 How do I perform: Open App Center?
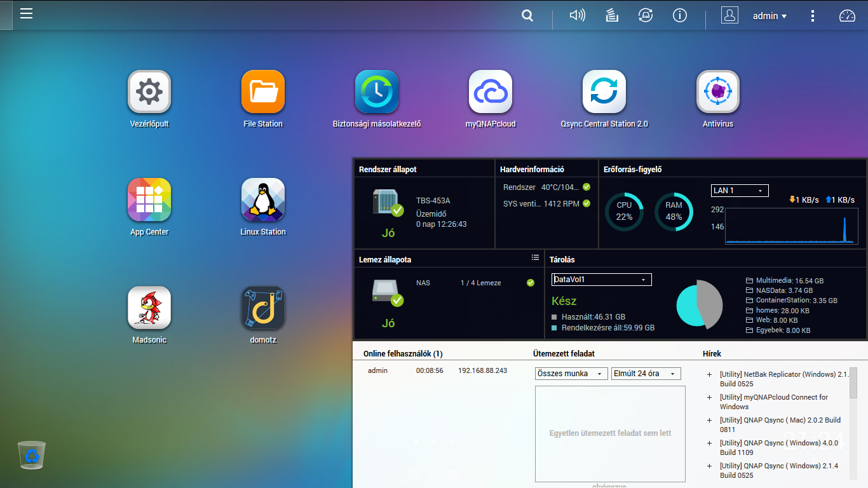point(149,199)
